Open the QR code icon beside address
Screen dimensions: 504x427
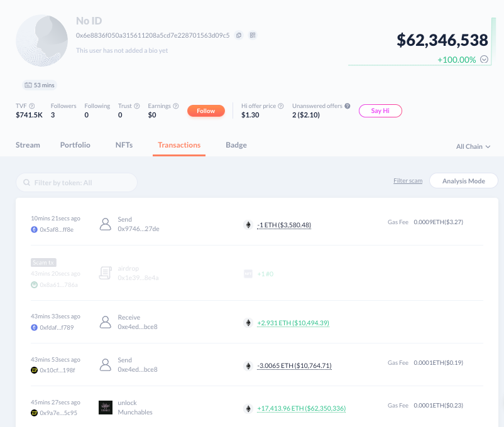(252, 35)
